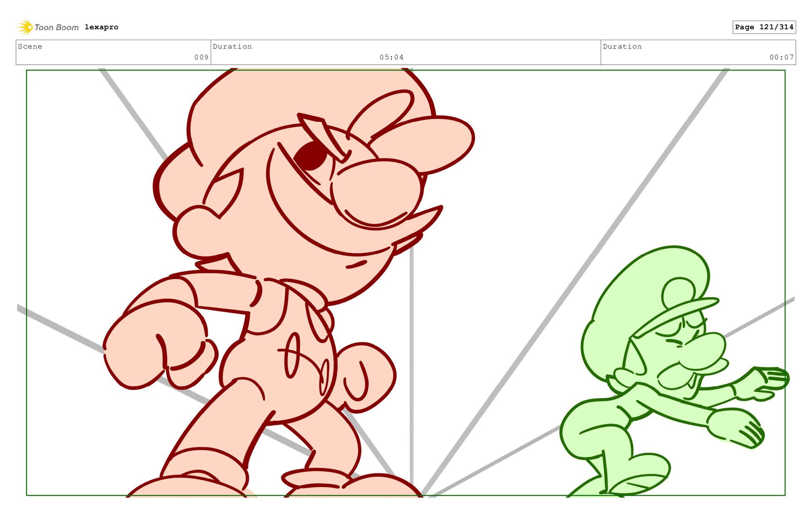Click the Toon Boom logo icon
The width and height of the screenshot is (812, 524).
pyautogui.click(x=25, y=27)
